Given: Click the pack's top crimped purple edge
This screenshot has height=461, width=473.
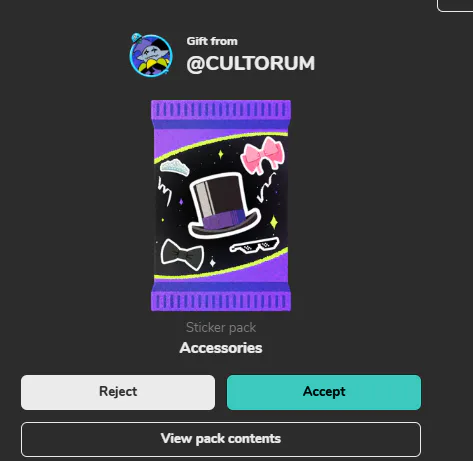Looking at the screenshot, I should coord(221,110).
